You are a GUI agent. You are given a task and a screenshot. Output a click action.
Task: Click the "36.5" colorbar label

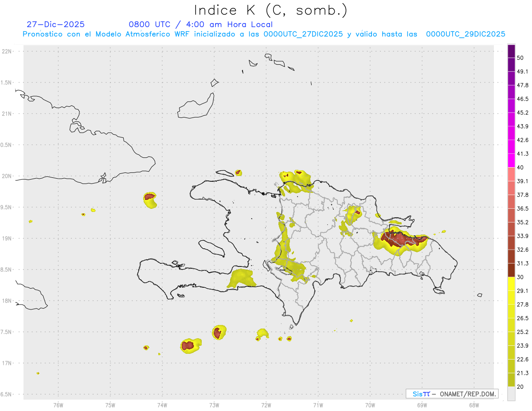coord(523,208)
